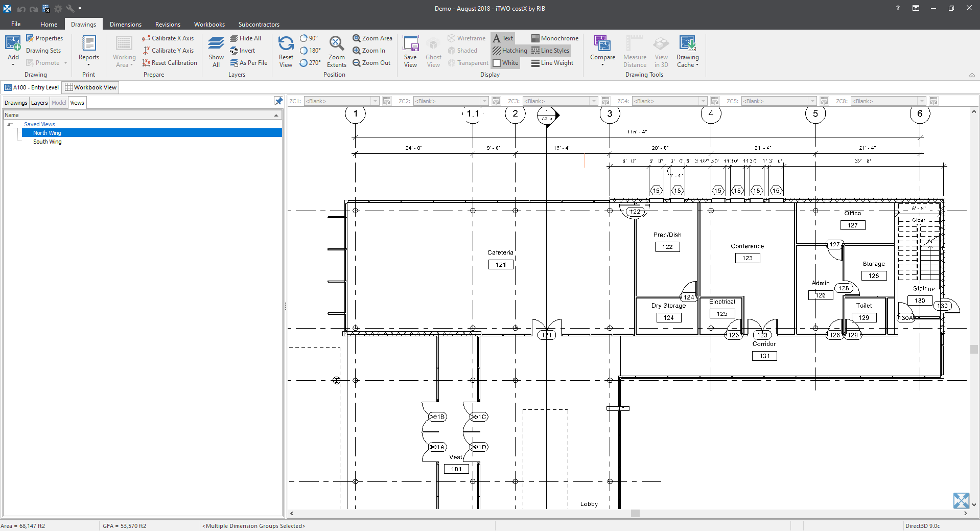Toggle the Text display option

tap(503, 38)
